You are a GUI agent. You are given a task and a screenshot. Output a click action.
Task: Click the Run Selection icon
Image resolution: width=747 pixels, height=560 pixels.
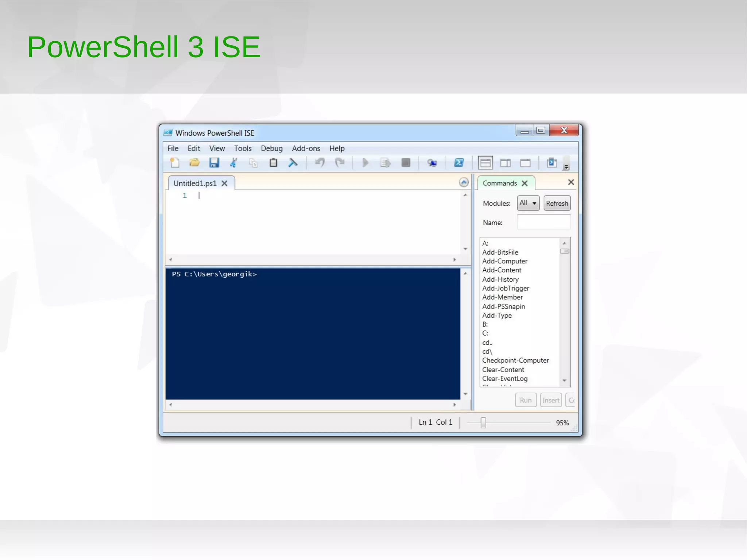[385, 163]
